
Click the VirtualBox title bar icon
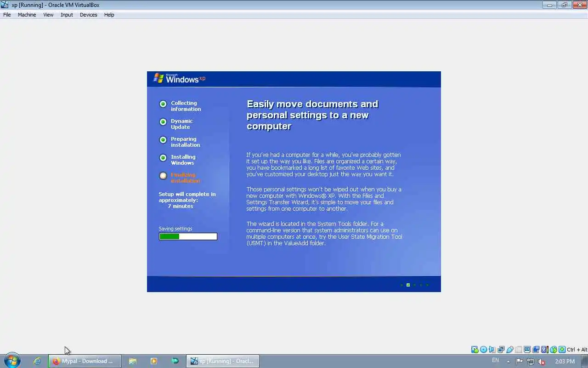[x=5, y=5]
